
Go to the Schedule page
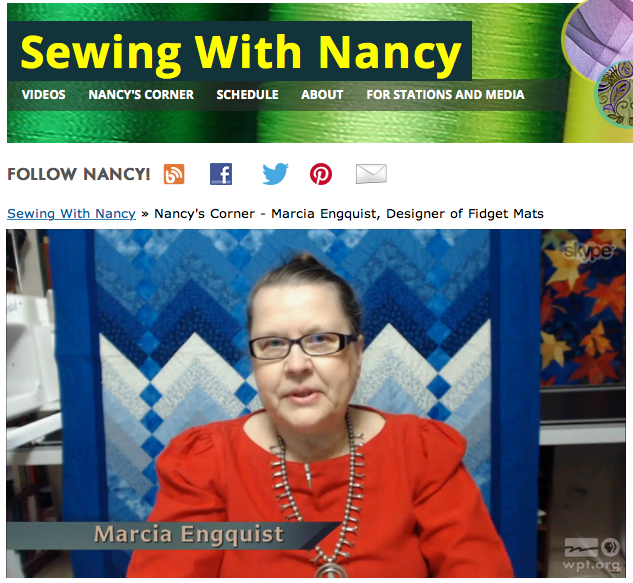(247, 94)
